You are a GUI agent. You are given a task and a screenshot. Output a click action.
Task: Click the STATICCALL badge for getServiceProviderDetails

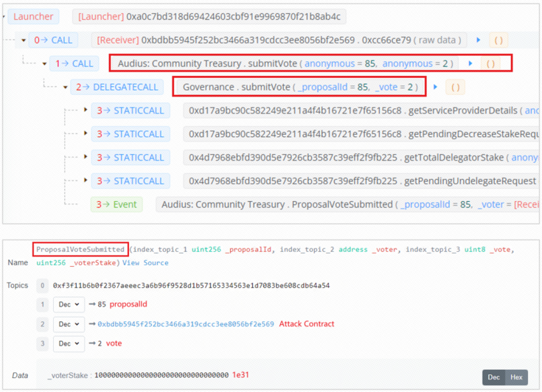(x=131, y=111)
